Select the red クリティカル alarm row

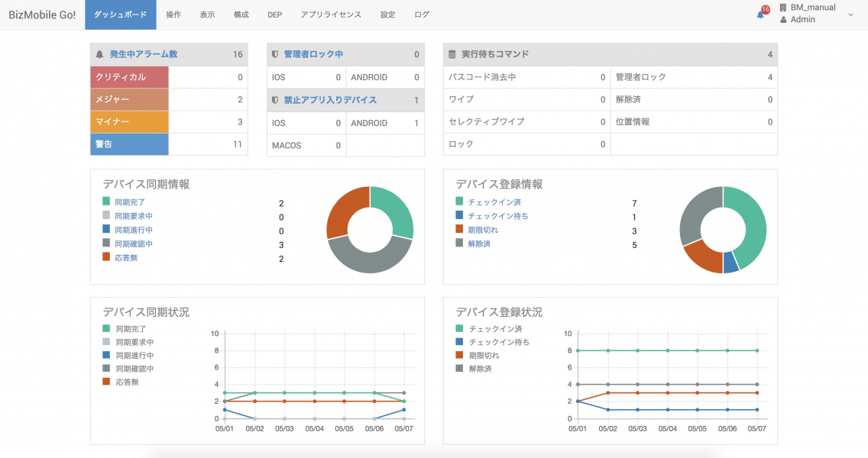click(130, 77)
